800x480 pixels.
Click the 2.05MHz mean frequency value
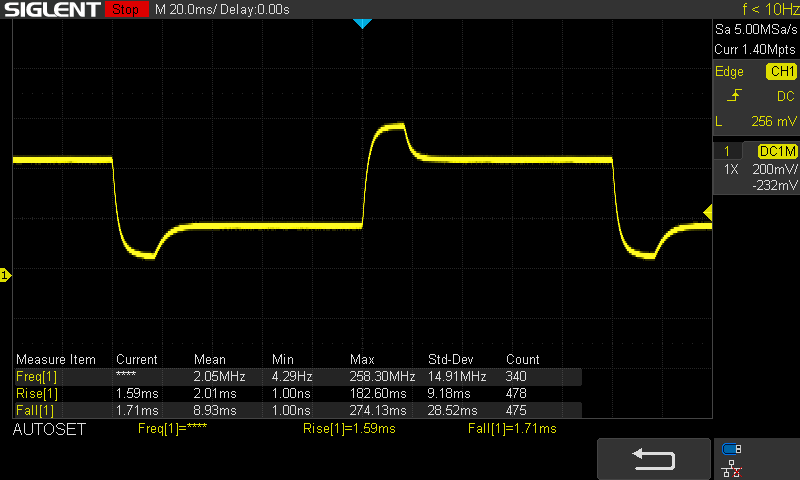[219, 376]
